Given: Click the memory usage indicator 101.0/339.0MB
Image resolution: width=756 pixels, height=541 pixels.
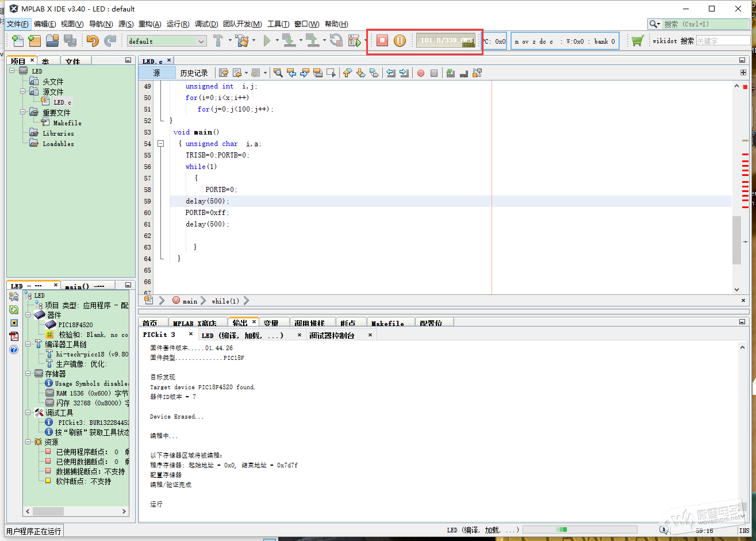Looking at the screenshot, I should pos(446,41).
